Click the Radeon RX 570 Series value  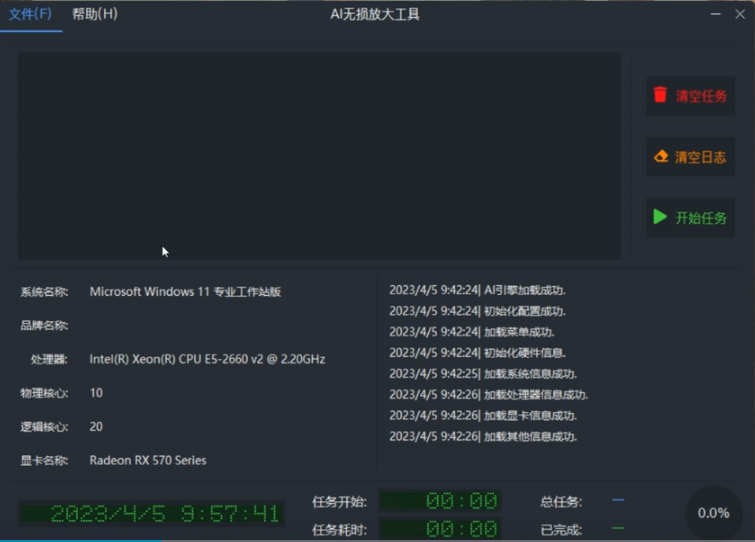coord(148,460)
